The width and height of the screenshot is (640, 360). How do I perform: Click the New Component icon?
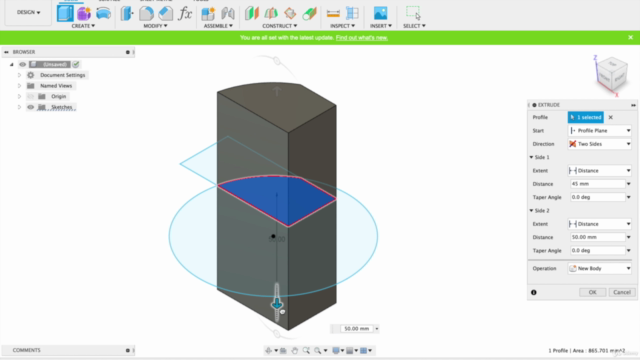click(208, 13)
